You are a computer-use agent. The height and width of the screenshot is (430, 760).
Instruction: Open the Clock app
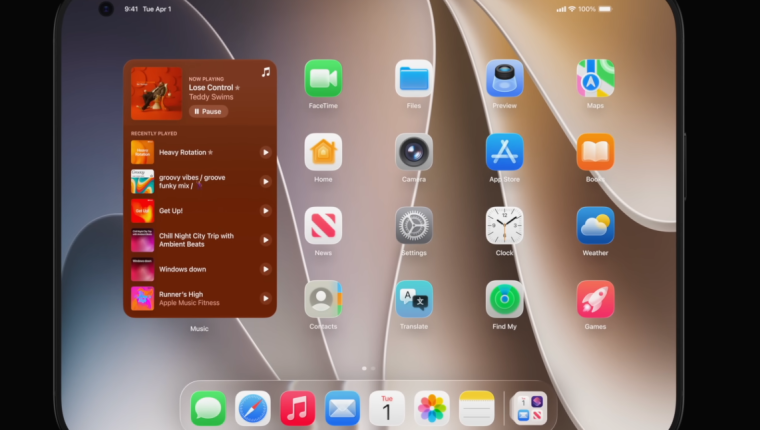(x=505, y=226)
